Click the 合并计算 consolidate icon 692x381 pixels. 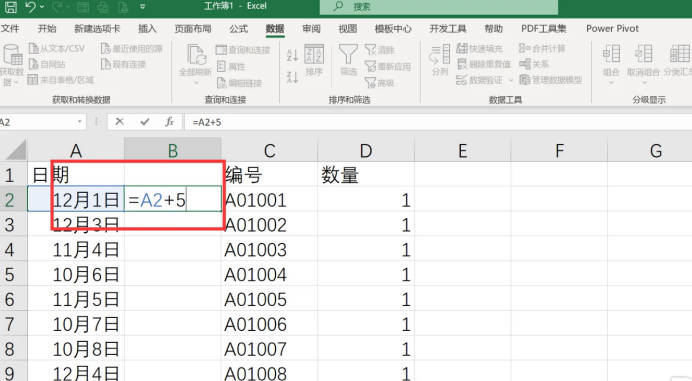(x=524, y=48)
